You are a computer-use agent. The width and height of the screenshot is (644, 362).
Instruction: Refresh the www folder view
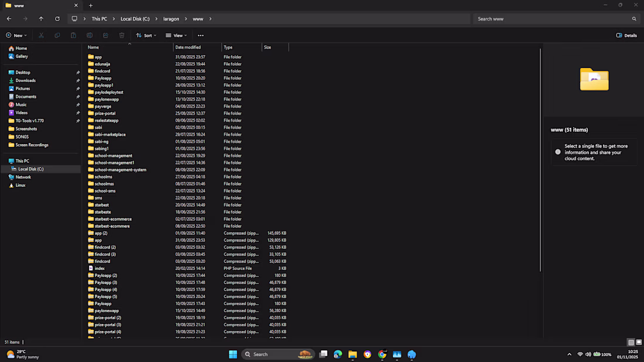tap(57, 19)
